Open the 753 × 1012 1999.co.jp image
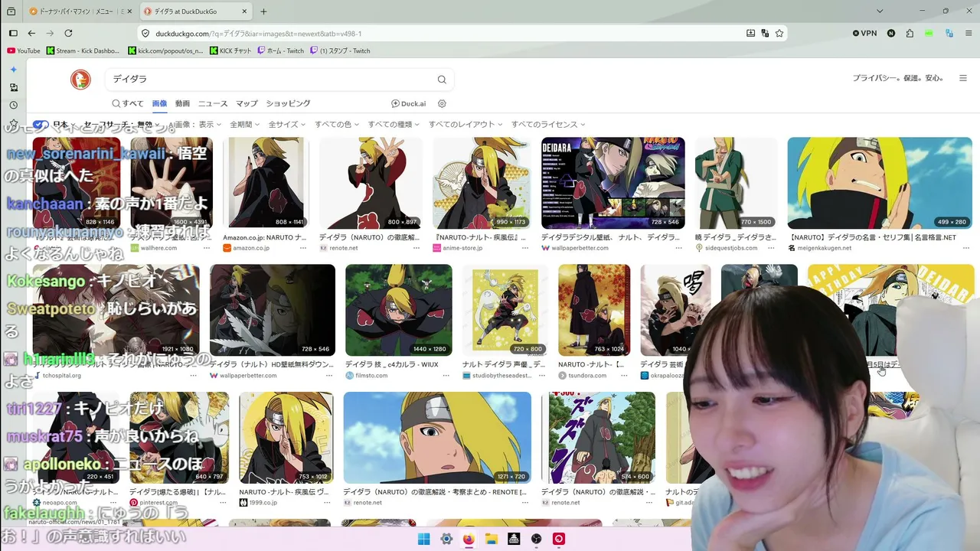Image resolution: width=980 pixels, height=551 pixels. click(286, 438)
